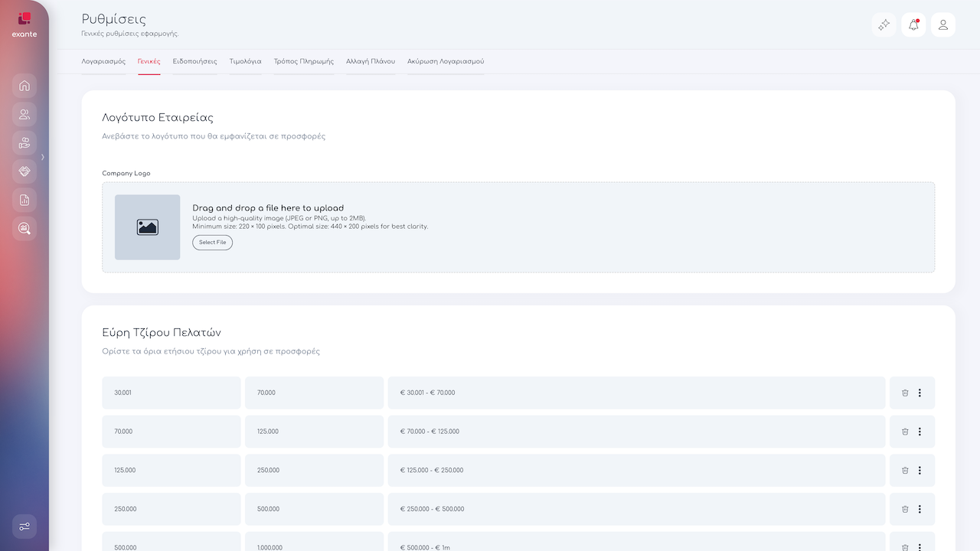Go to the Ακύρωση Λογαριασμού tab
Viewport: 980px width, 551px height.
(x=446, y=61)
